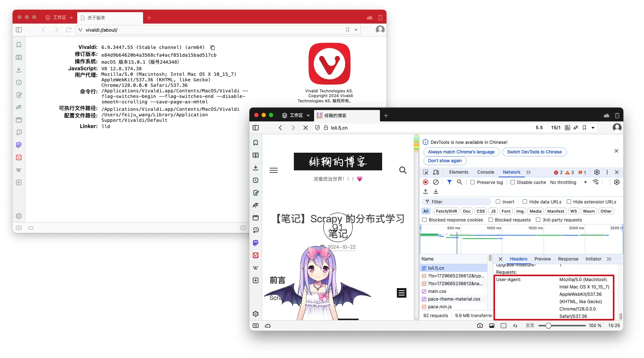Viewport: 644px width, 358px height.
Task: Click the image loading icon in the status bar
Action: [x=492, y=326]
